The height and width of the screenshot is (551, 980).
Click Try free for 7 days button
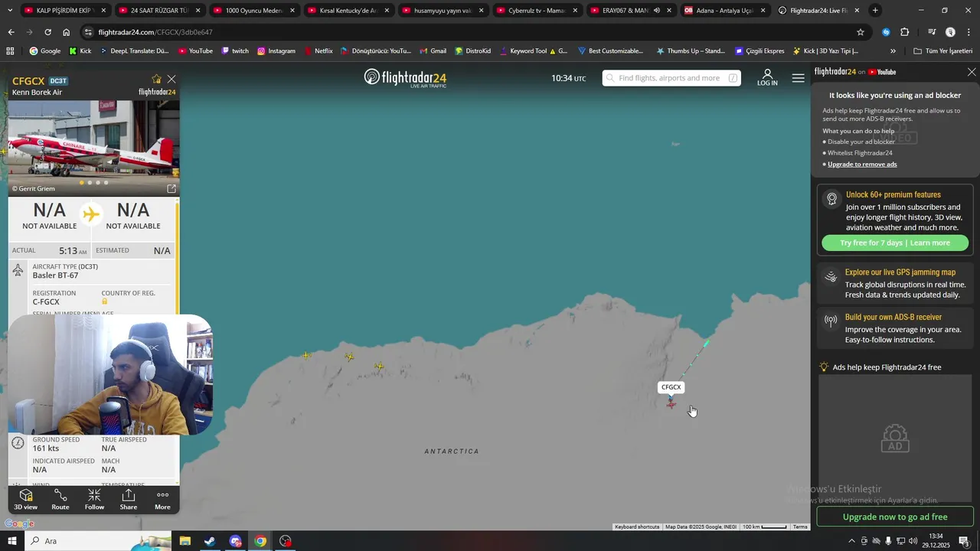[x=895, y=243]
